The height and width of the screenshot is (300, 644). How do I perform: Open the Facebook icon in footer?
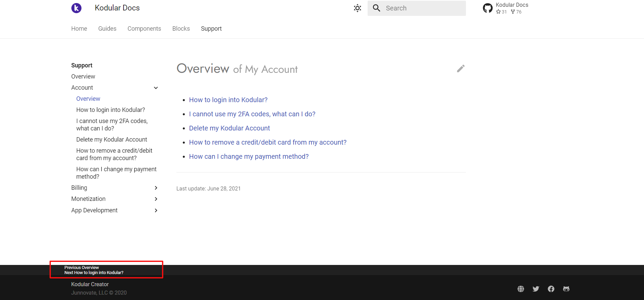point(551,289)
